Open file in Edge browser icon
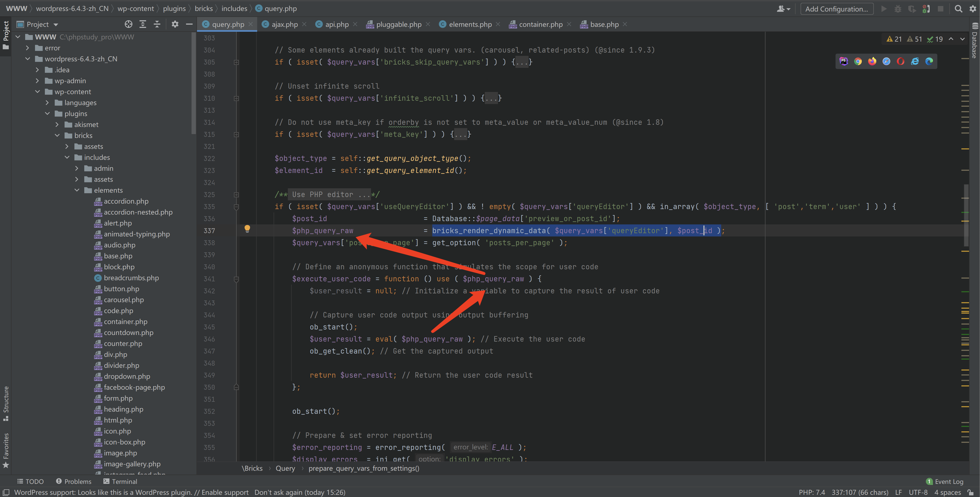 (x=929, y=61)
